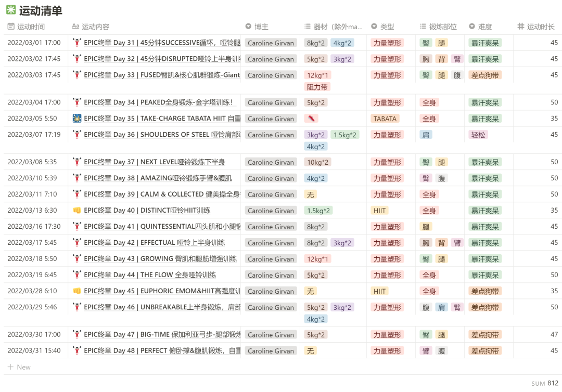Click the select icon beside 博主 header
Viewport: 562px width, 392px height.
click(248, 27)
